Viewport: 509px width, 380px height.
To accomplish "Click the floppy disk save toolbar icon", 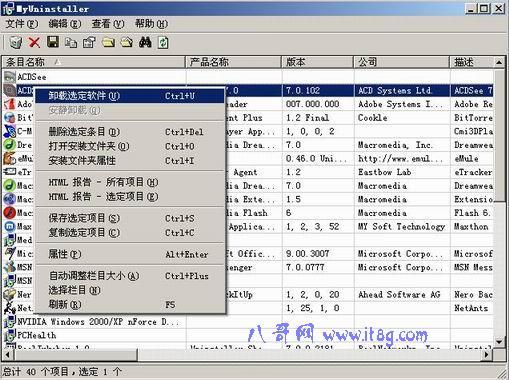I will (x=53, y=42).
